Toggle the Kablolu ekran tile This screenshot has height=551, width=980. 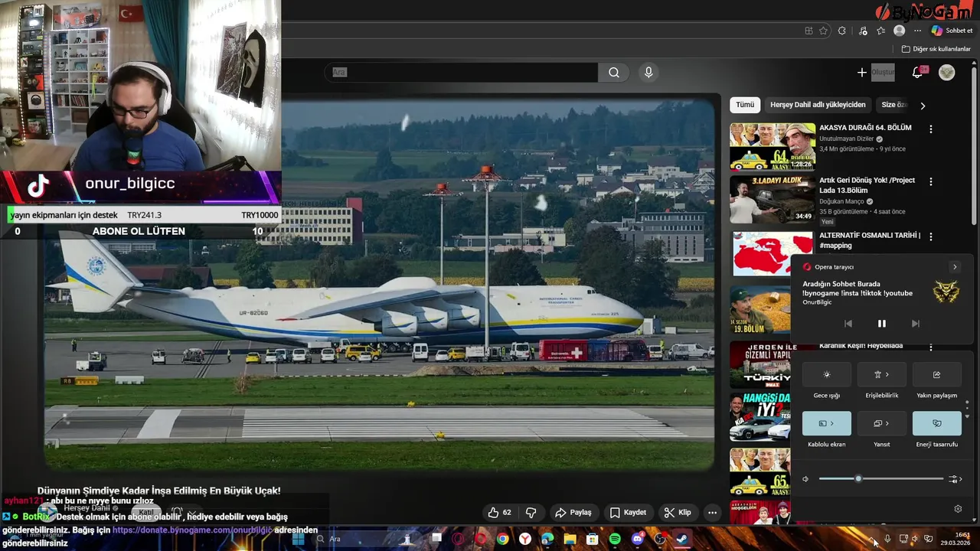826,423
